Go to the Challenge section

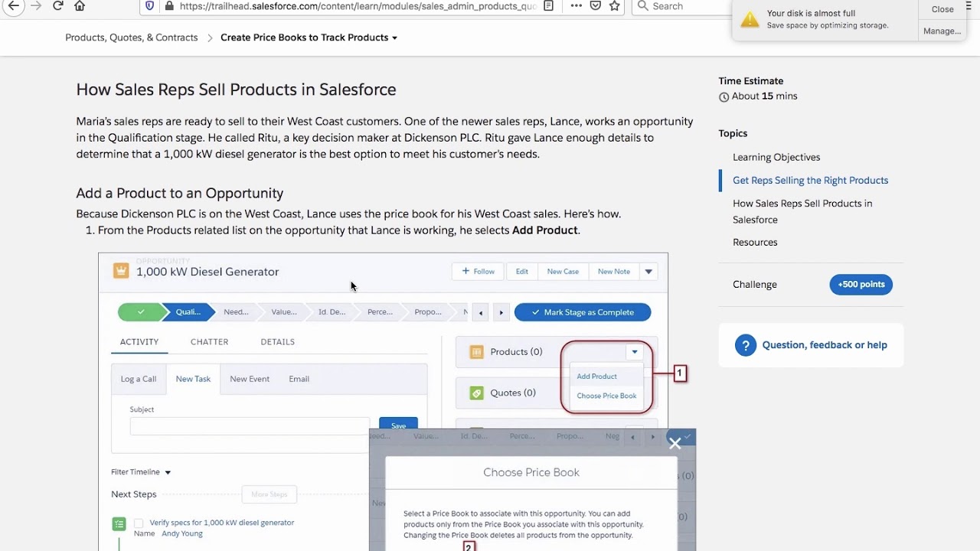pyautogui.click(x=755, y=284)
